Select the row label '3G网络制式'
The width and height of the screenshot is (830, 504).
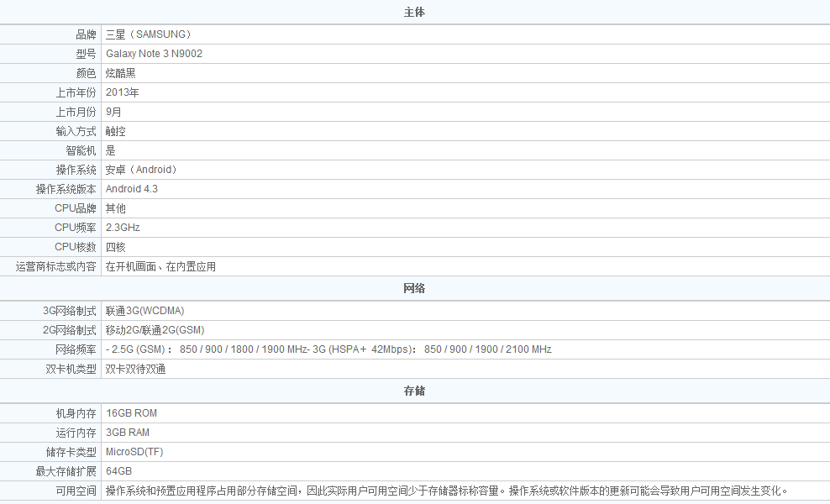(70, 311)
